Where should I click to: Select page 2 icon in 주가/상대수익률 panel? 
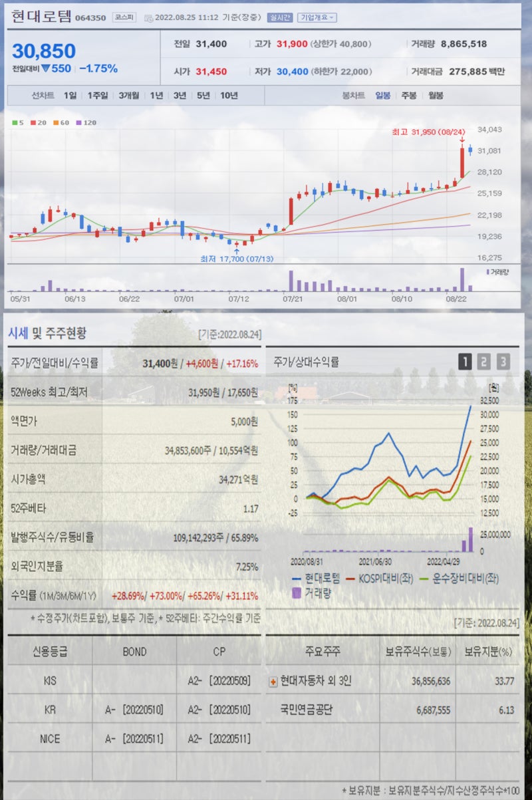(x=485, y=362)
